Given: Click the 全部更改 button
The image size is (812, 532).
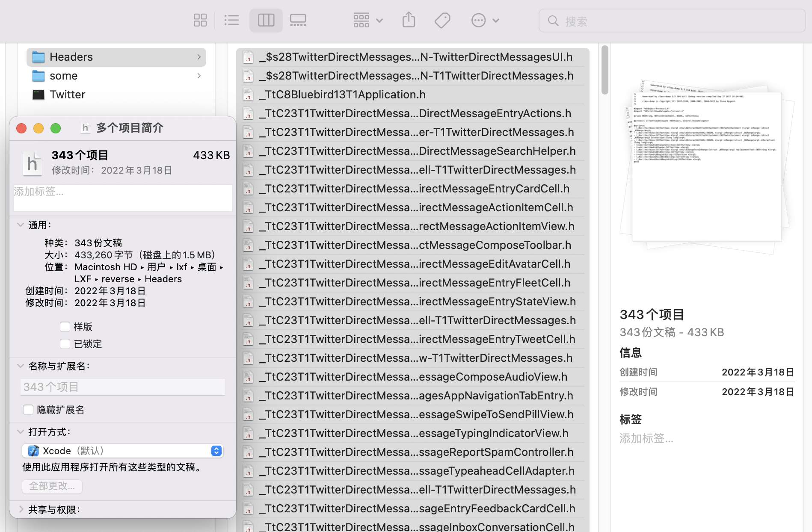Looking at the screenshot, I should [52, 486].
